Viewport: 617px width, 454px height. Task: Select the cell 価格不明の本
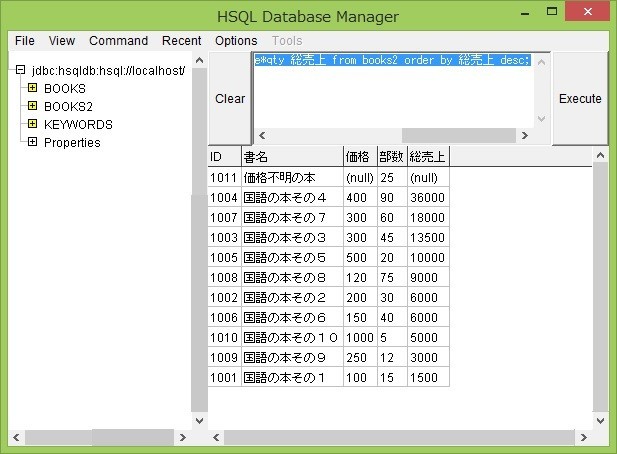pyautogui.click(x=292, y=177)
